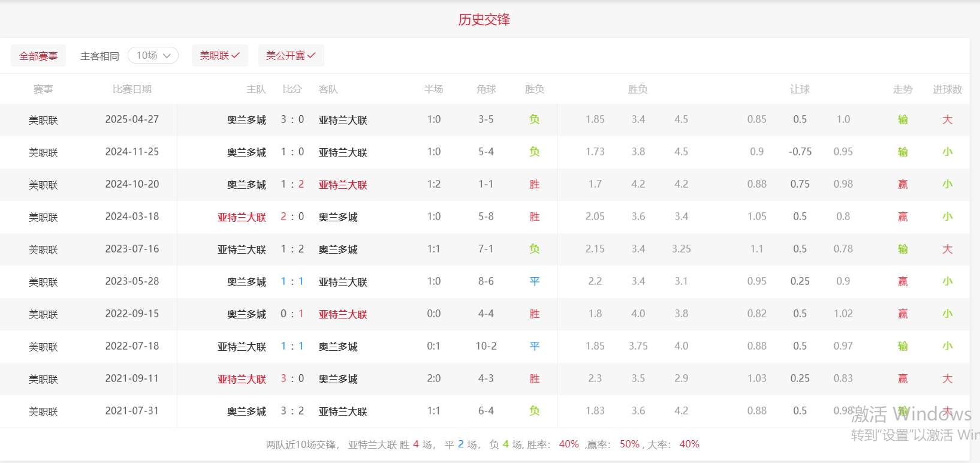Open 奥兰多城 team in 2025-04-27 row
The width and height of the screenshot is (980, 463).
click(x=246, y=120)
